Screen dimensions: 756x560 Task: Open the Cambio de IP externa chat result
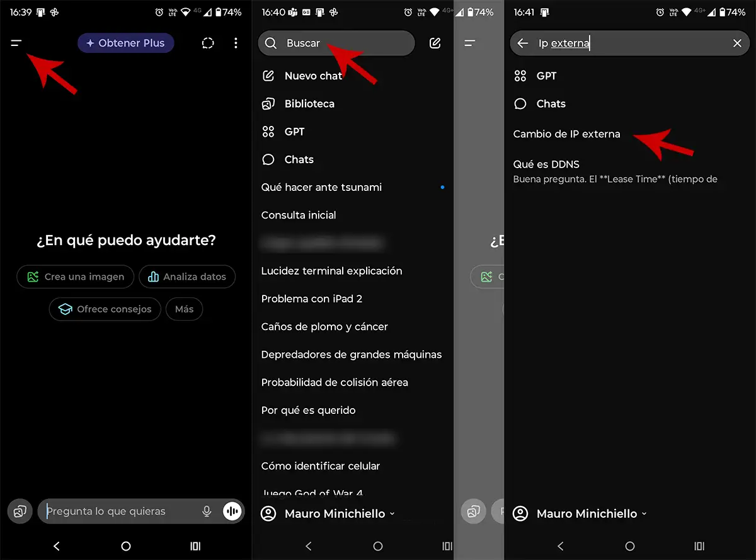pyautogui.click(x=566, y=134)
